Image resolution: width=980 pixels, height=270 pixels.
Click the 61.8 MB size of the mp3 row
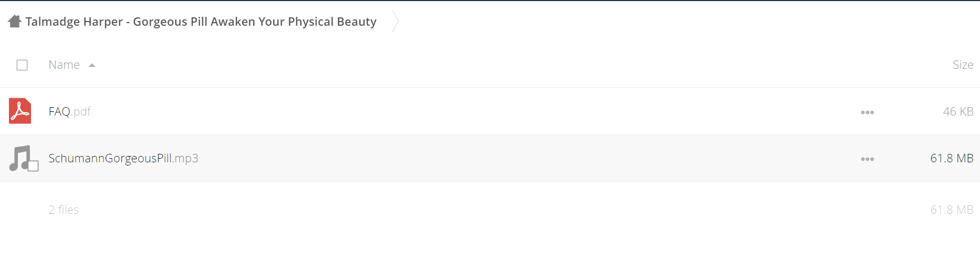pos(952,158)
